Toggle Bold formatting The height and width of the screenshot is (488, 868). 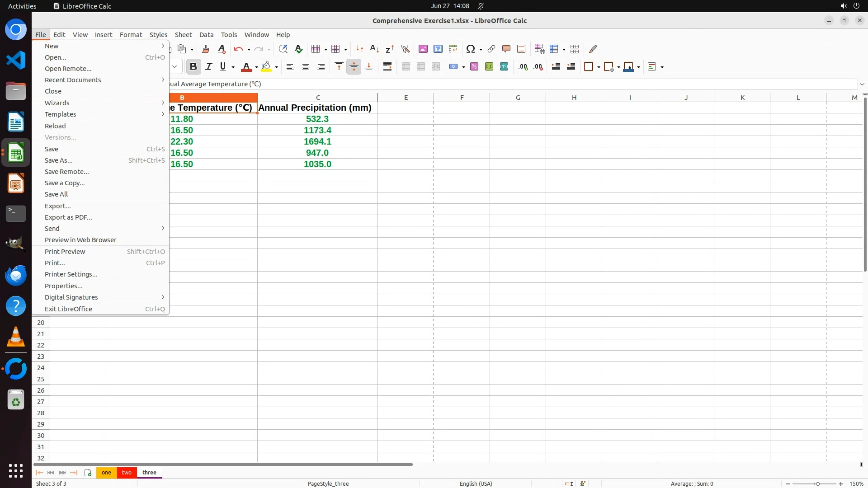(x=193, y=67)
